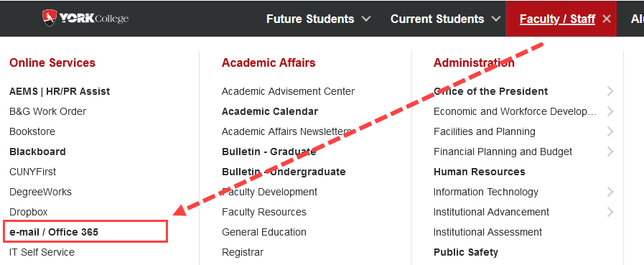Image resolution: width=644 pixels, height=265 pixels.
Task: Go to CUNYFirst
Action: [32, 172]
